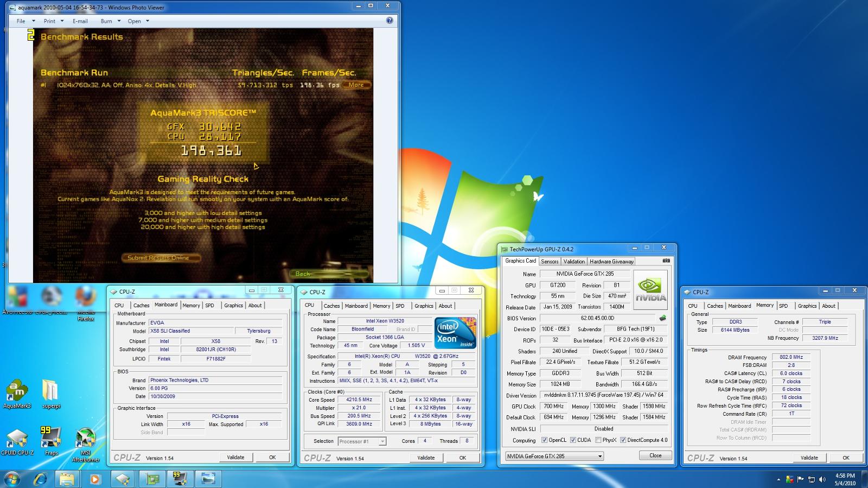
Task: Open the AquaMark3 desktop shortcut
Action: coord(17,394)
